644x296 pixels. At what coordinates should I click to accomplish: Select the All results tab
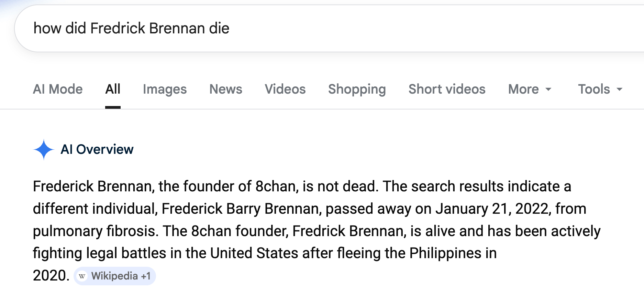(113, 89)
